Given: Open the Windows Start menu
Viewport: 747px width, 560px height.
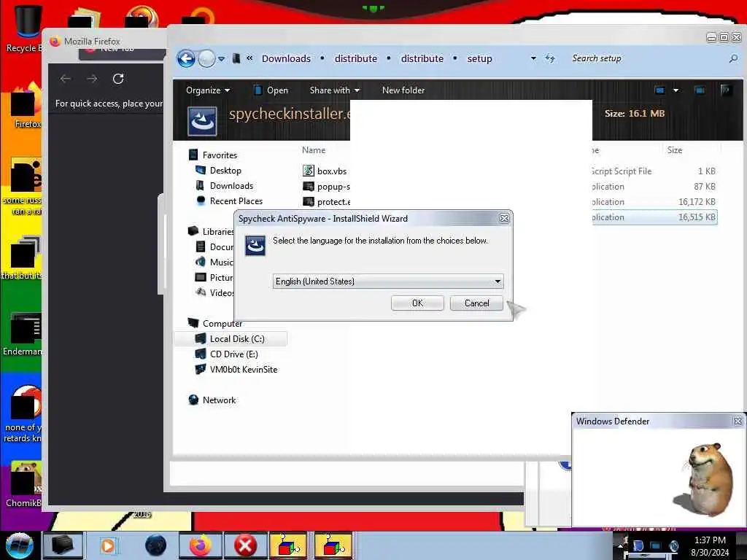Looking at the screenshot, I should click(19, 545).
